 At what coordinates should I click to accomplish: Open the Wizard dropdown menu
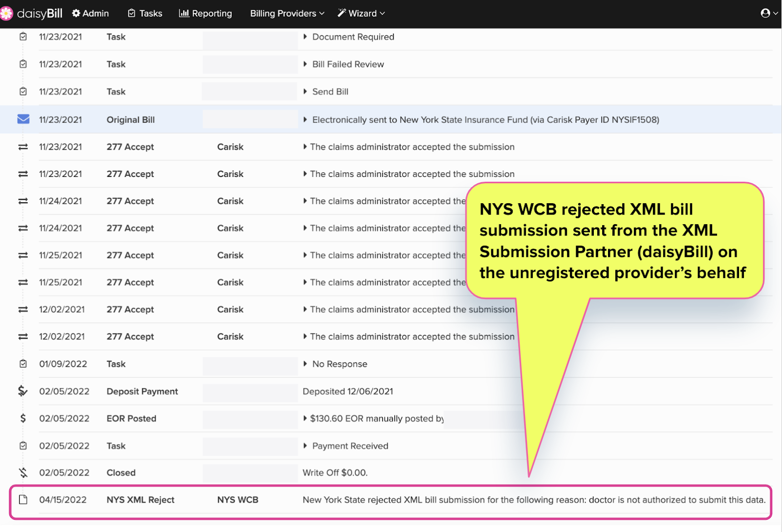click(x=361, y=13)
